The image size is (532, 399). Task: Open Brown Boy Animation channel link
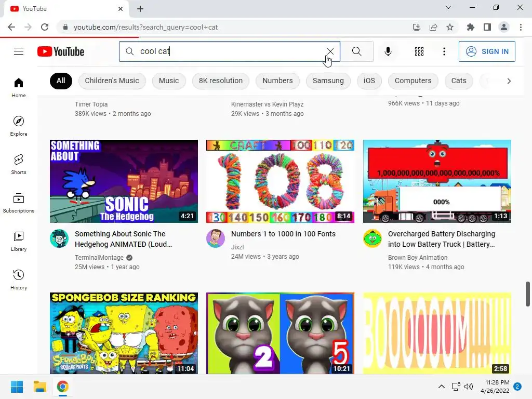(x=418, y=258)
